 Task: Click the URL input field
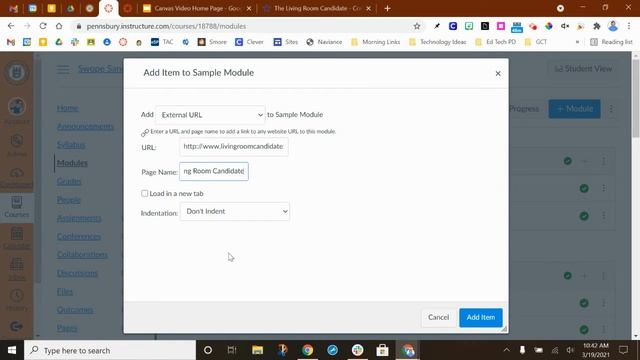point(233,147)
